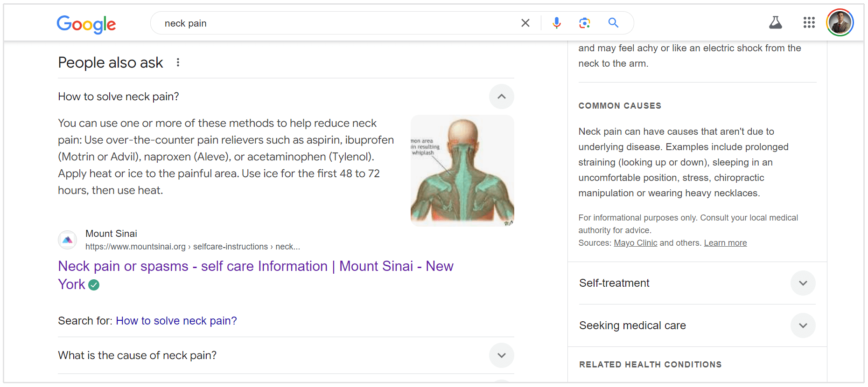Open the Mount Sinai neck pain article
The height and width of the screenshot is (387, 868).
(x=255, y=266)
